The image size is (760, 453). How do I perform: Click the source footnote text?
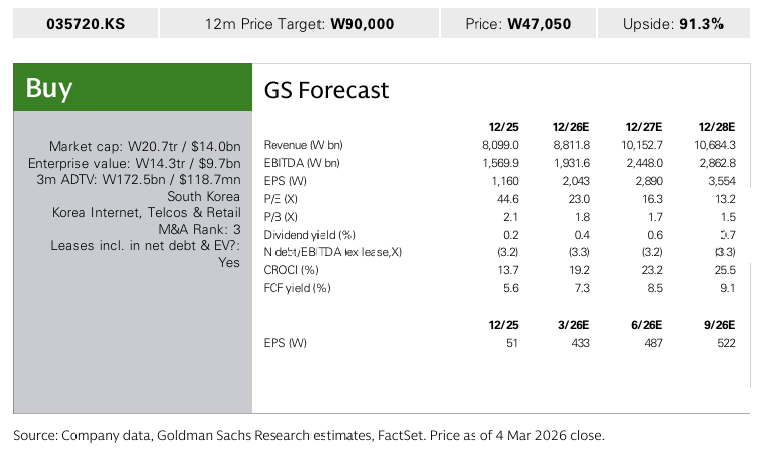pyautogui.click(x=308, y=436)
